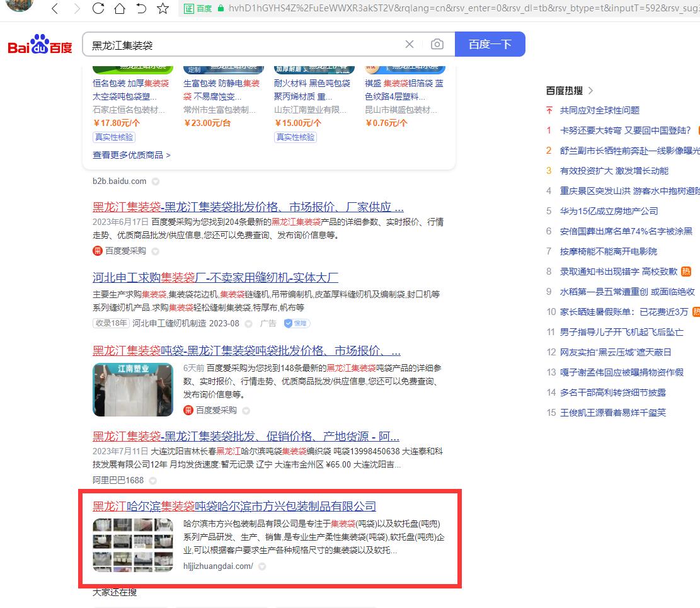Viewport: 700px width, 608px height.
Task: Click the round icon next to hljjizhuangdai.com
Action: (262, 566)
